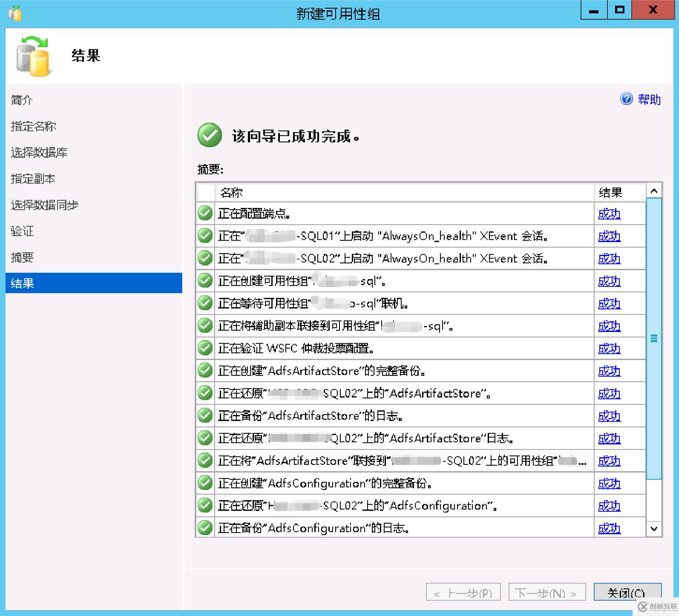Click the 名称 column header
Image resolution: width=679 pixels, height=616 pixels.
coord(404,192)
